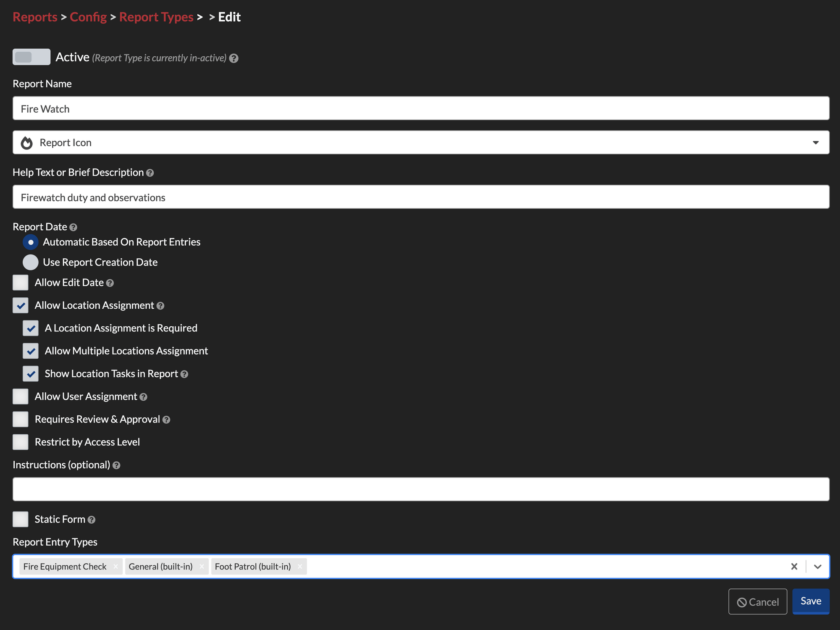Select Automatic Based On Report Entries
The height and width of the screenshot is (630, 840).
pos(31,242)
